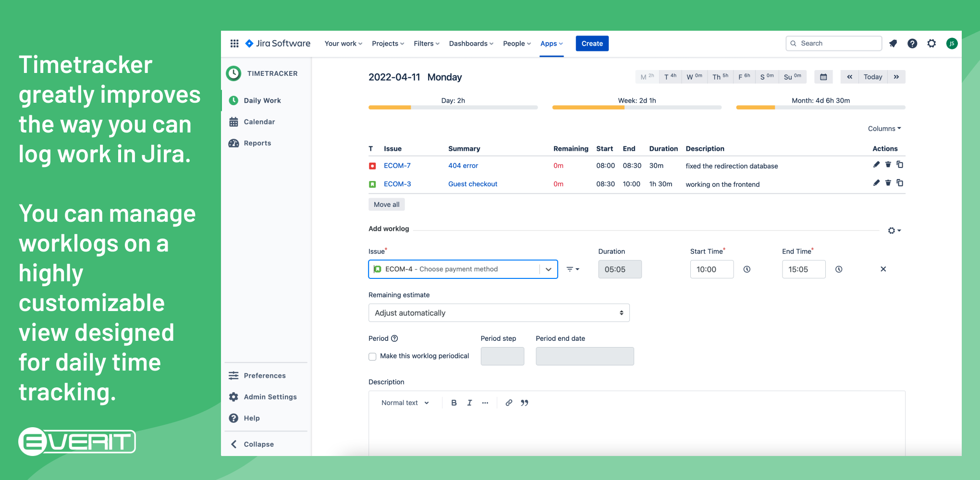Select Tuesday 4h day tab
This screenshot has height=480, width=980.
[x=670, y=77]
